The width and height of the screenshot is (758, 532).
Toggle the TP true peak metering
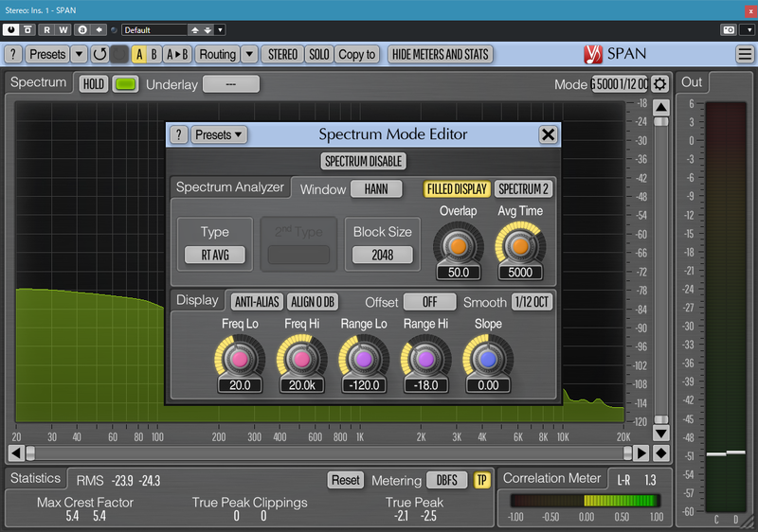(x=482, y=480)
